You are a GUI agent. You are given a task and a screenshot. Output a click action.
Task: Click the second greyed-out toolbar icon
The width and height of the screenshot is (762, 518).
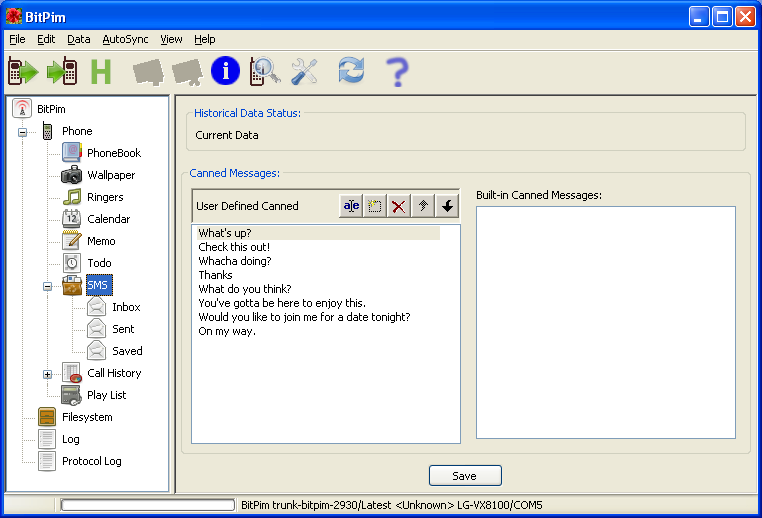[x=187, y=72]
